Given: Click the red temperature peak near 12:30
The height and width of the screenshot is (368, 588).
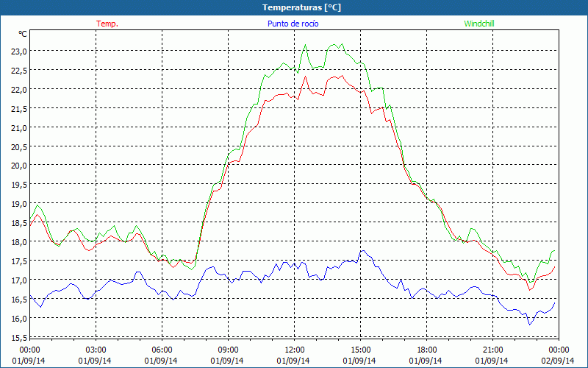Looking at the screenshot, I should click(305, 77).
